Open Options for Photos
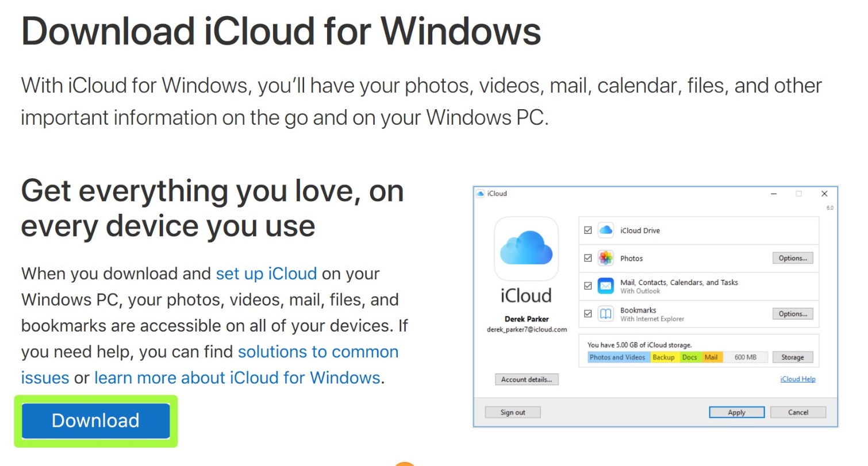This screenshot has height=466, width=868. (793, 258)
